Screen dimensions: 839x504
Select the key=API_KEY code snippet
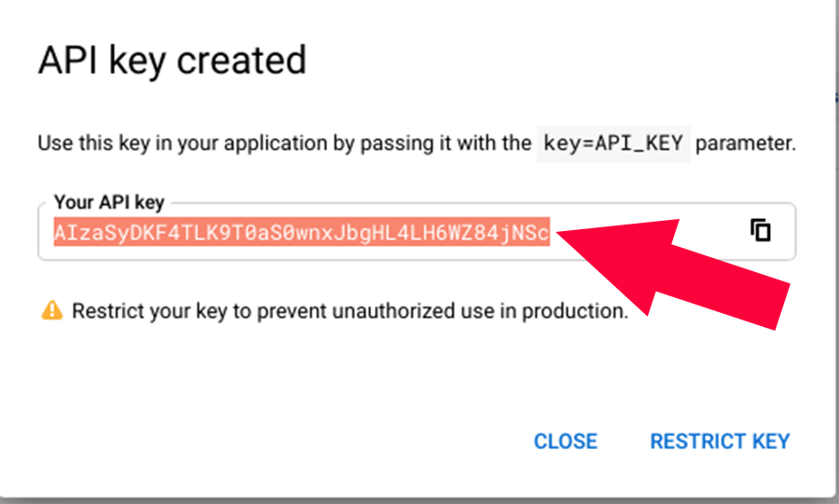(x=613, y=143)
